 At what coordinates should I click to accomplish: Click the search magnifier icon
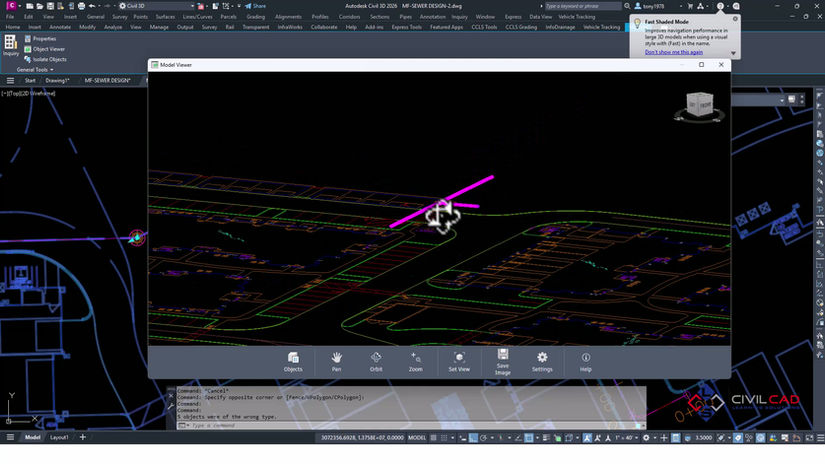(x=627, y=6)
